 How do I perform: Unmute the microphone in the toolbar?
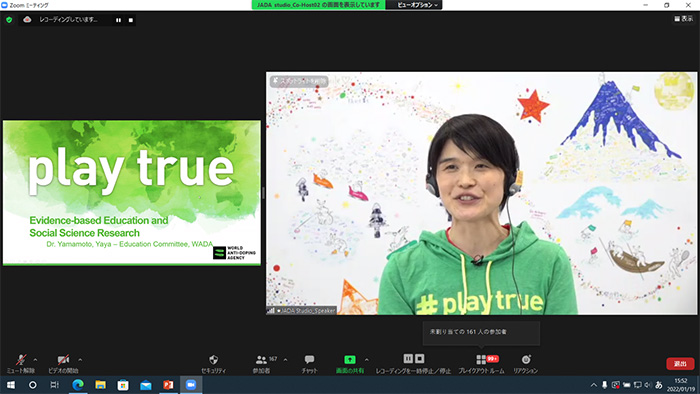pos(21,359)
